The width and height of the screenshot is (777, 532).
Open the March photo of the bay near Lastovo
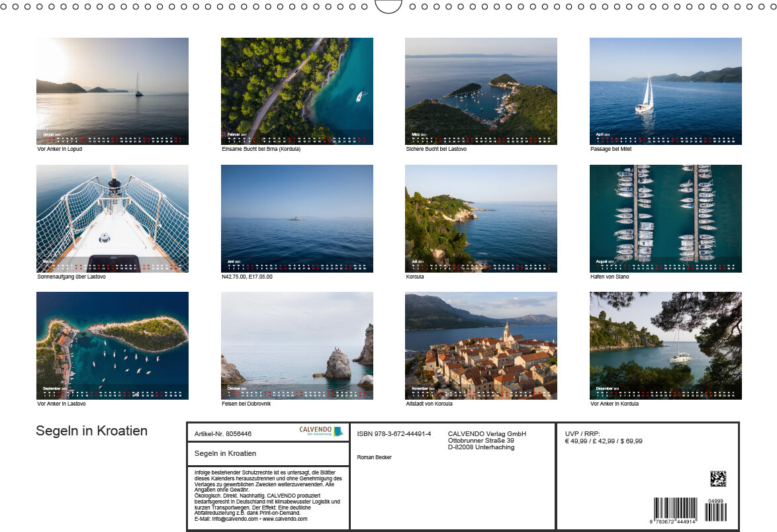tap(481, 91)
